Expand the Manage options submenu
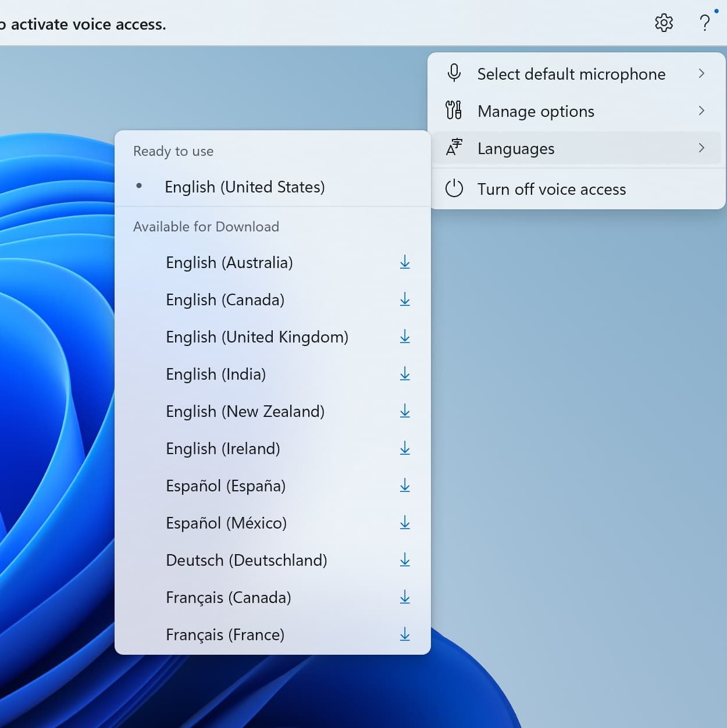 click(x=701, y=111)
